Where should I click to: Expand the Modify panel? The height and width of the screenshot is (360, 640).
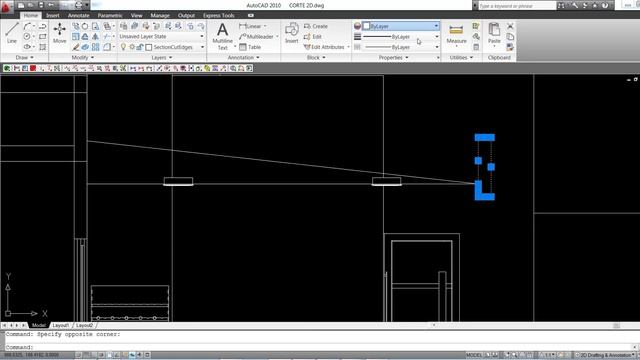point(83,58)
